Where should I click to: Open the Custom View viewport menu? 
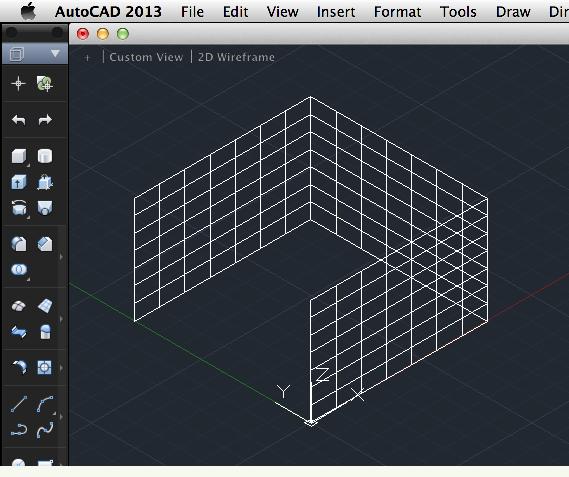tap(146, 57)
